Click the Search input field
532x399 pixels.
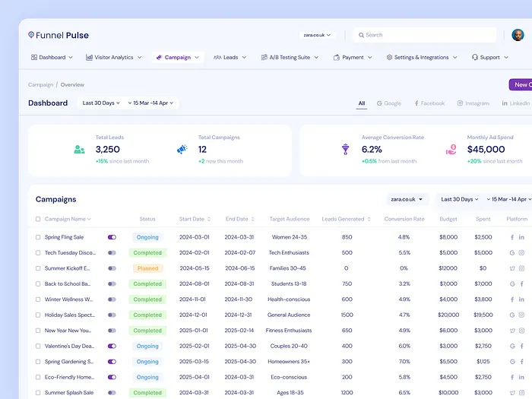425,35
